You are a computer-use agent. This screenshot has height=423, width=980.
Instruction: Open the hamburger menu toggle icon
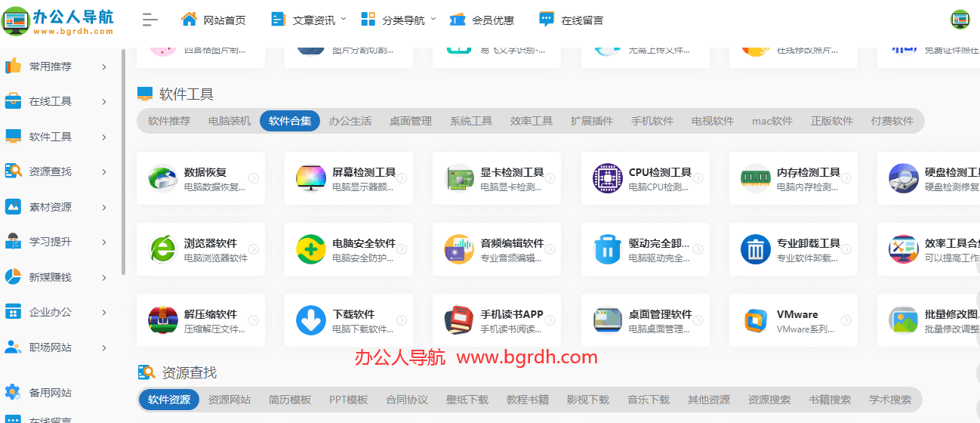(x=150, y=20)
